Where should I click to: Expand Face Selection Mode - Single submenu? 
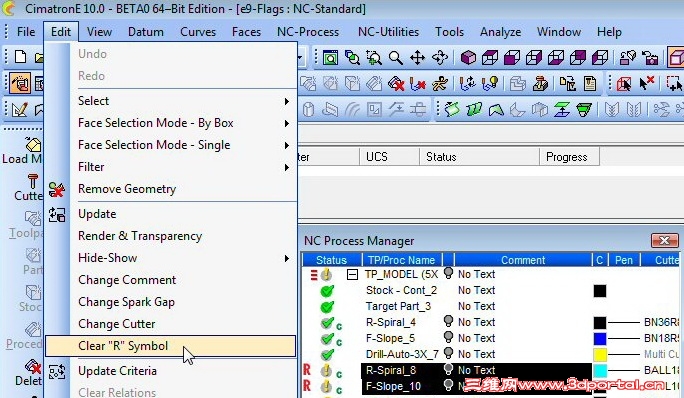tap(287, 145)
